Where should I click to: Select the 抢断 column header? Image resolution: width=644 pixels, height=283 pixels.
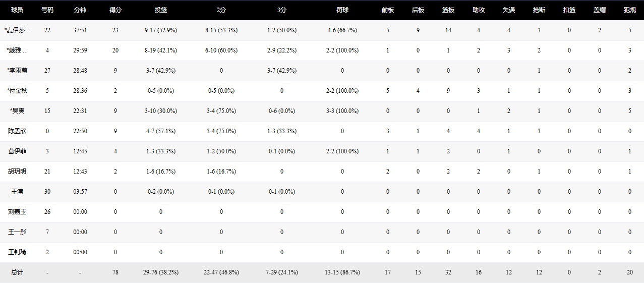[x=539, y=10]
